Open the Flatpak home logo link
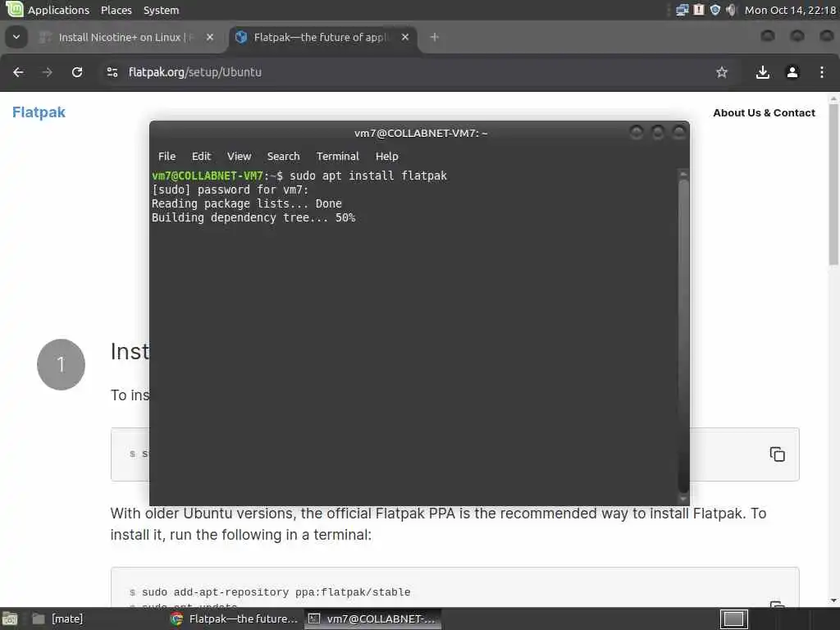840x630 pixels. click(39, 112)
